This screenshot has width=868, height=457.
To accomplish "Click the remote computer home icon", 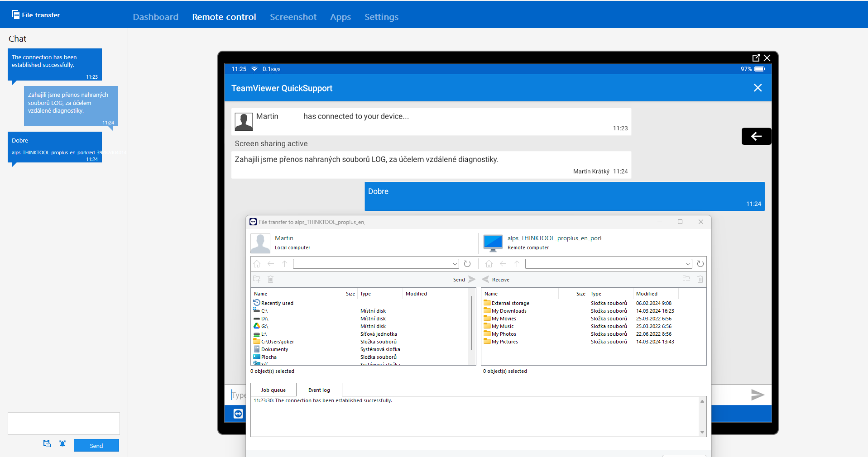I will point(489,264).
